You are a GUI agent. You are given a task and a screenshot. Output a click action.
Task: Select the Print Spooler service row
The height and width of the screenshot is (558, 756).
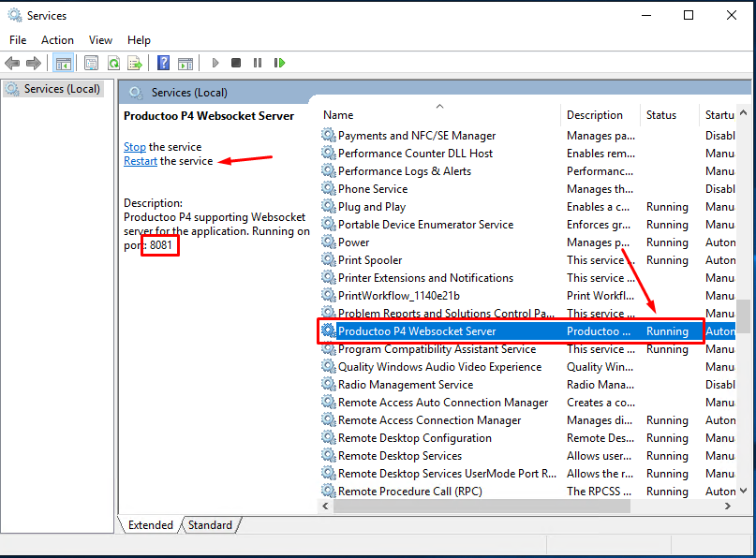(370, 260)
